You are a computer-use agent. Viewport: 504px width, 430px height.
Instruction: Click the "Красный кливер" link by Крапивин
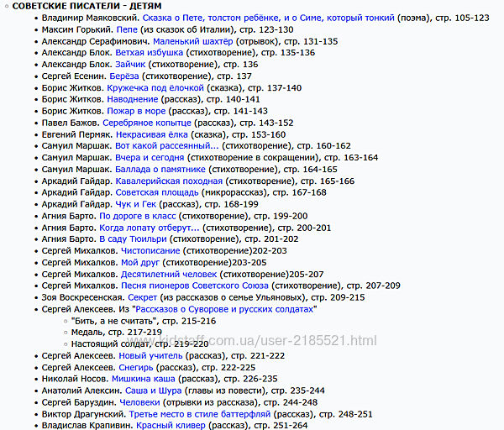(171, 426)
